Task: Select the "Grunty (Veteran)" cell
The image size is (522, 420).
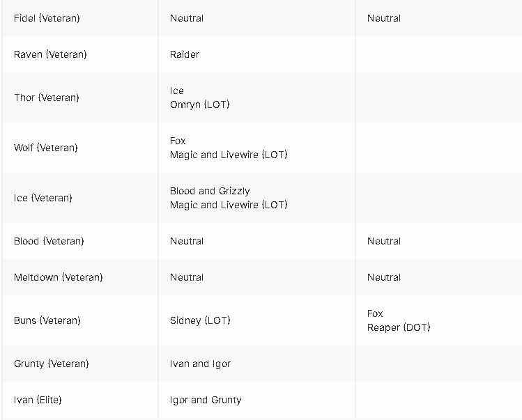Action: click(x=52, y=364)
